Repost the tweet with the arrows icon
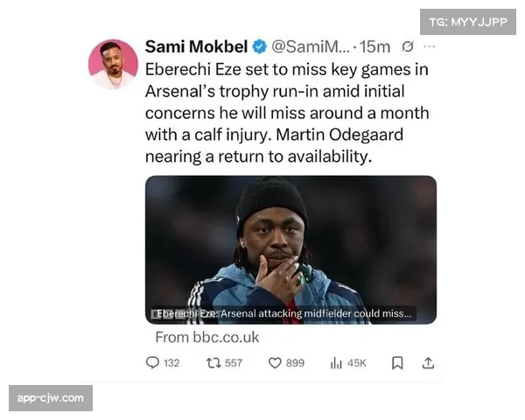525x420 pixels. tap(212, 362)
